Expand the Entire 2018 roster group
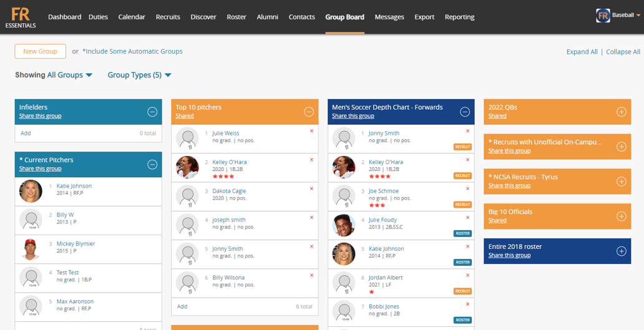 [622, 251]
